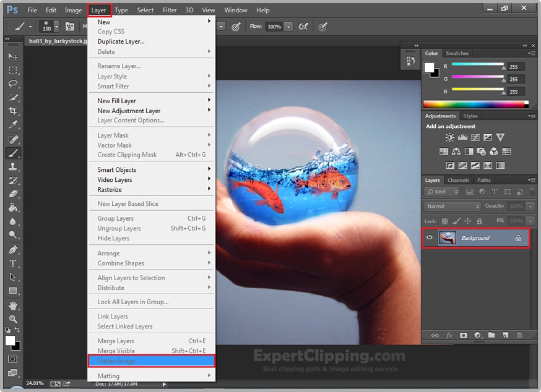Click the Brightness/Contrast adjustment icon
Viewport: 541px width, 392px height.
(x=449, y=137)
